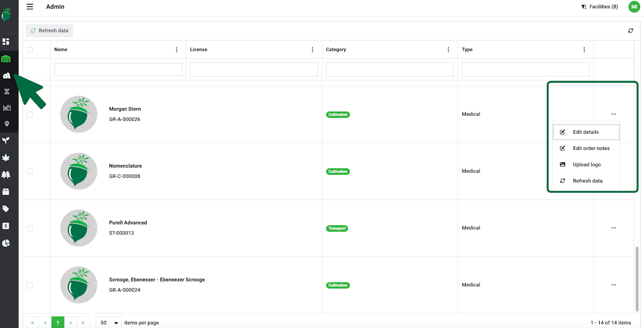Expand the Facilities (8) filter
The width and height of the screenshot is (644, 328).
(599, 7)
